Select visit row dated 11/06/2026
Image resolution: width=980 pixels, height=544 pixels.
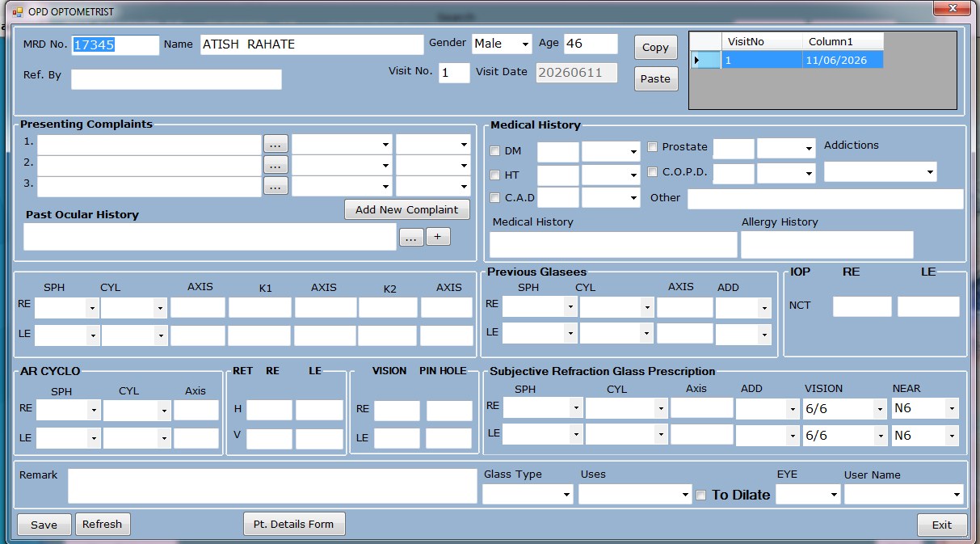[787, 60]
